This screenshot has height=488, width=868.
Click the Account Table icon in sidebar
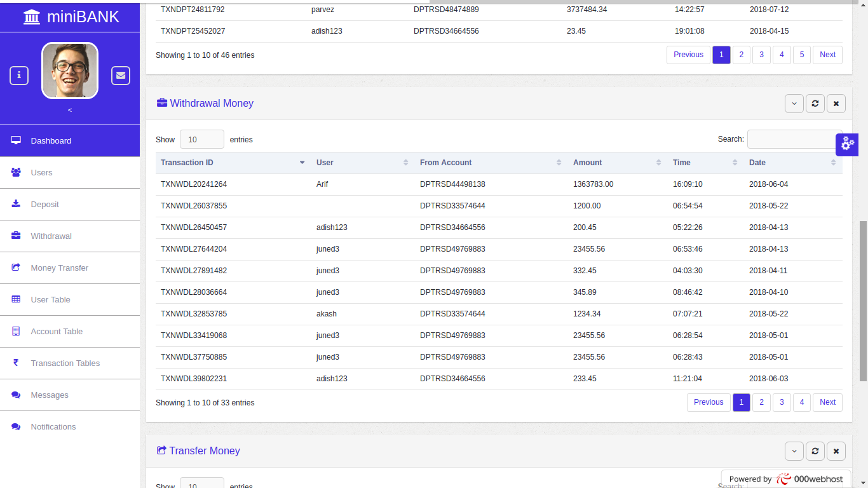click(16, 331)
